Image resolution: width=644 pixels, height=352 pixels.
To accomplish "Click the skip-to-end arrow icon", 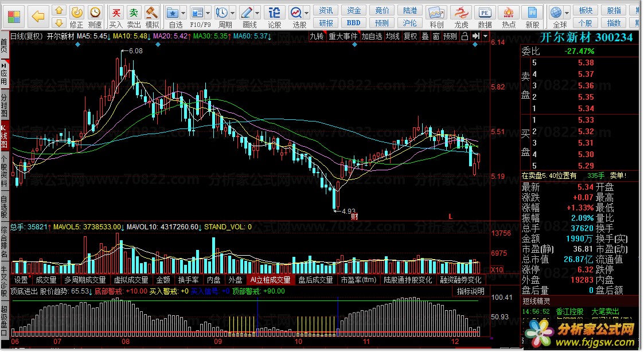I will coord(475,37).
